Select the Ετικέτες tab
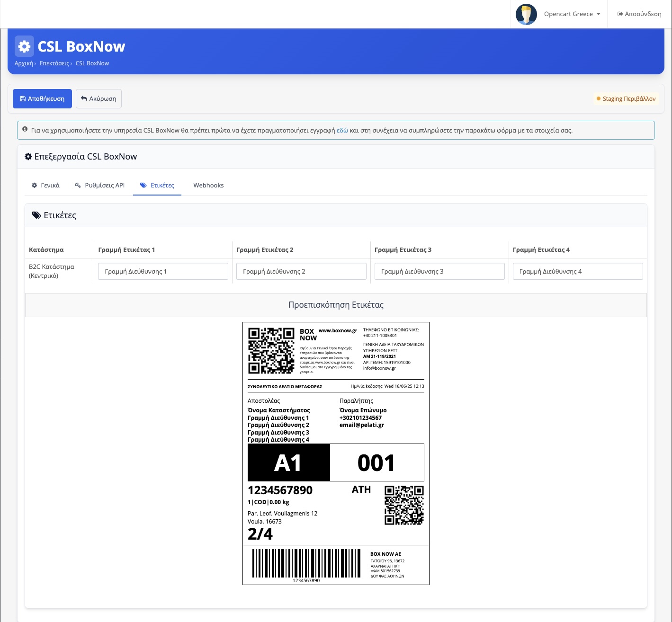Screen dimensions: 672x622 click(157, 186)
